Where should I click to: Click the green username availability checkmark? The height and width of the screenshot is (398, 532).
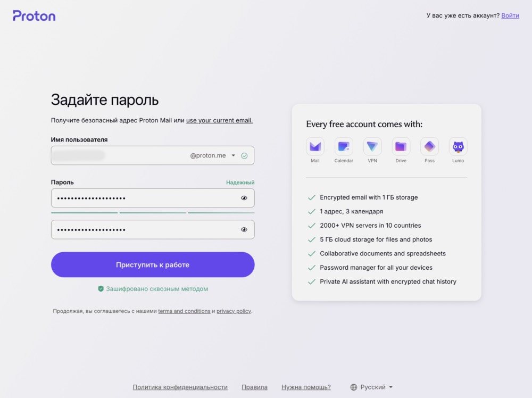244,156
